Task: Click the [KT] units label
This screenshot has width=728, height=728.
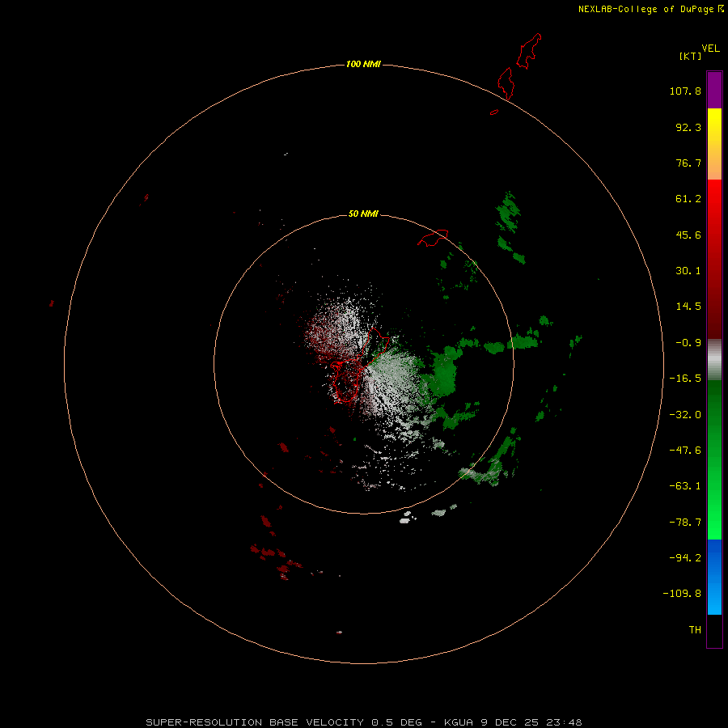Action: click(690, 56)
